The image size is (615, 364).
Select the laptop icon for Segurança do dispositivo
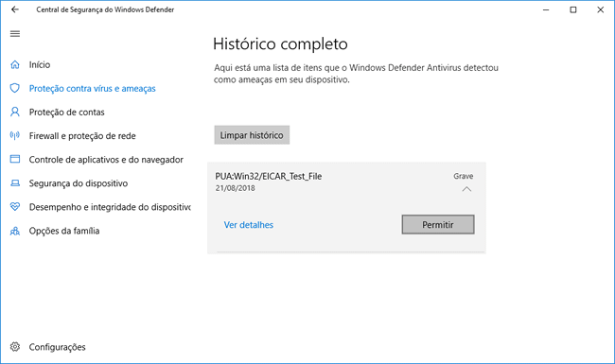click(15, 183)
